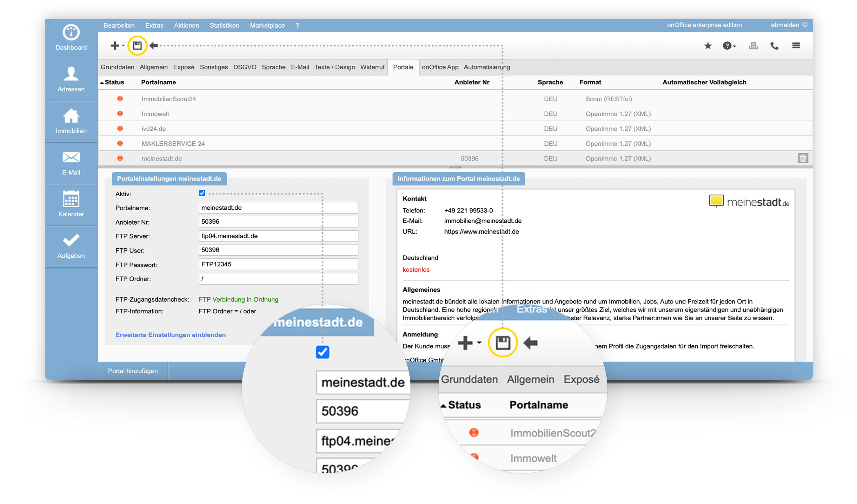
Task: Click the star favorites icon
Action: coord(708,46)
